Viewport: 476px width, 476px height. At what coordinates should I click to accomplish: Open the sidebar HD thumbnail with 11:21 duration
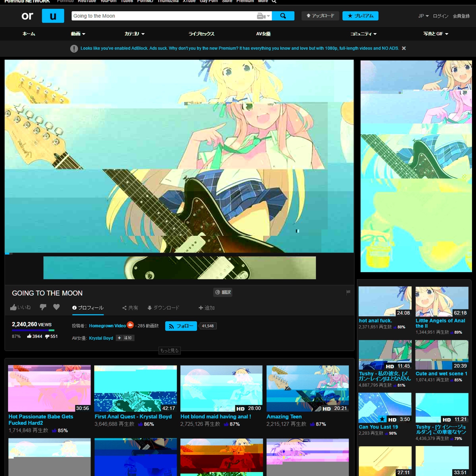coord(442,408)
